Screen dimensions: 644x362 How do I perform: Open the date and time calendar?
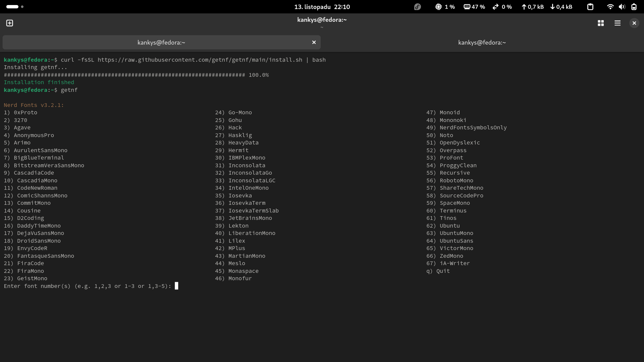[322, 7]
